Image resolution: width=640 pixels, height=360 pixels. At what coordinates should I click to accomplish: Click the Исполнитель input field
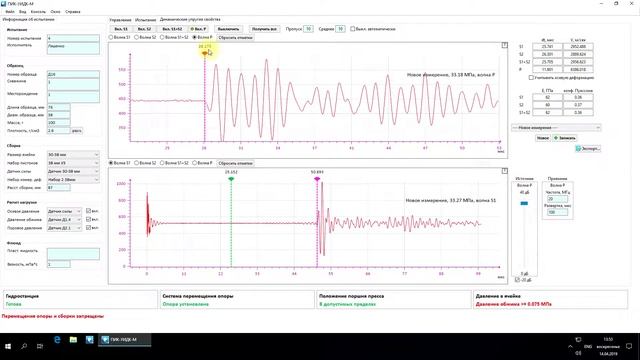(x=73, y=48)
